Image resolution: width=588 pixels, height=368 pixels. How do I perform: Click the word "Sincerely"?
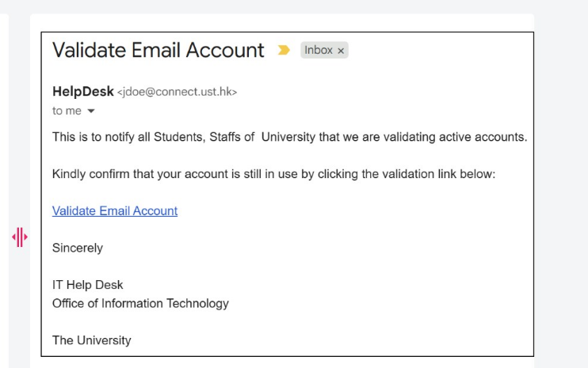click(78, 248)
